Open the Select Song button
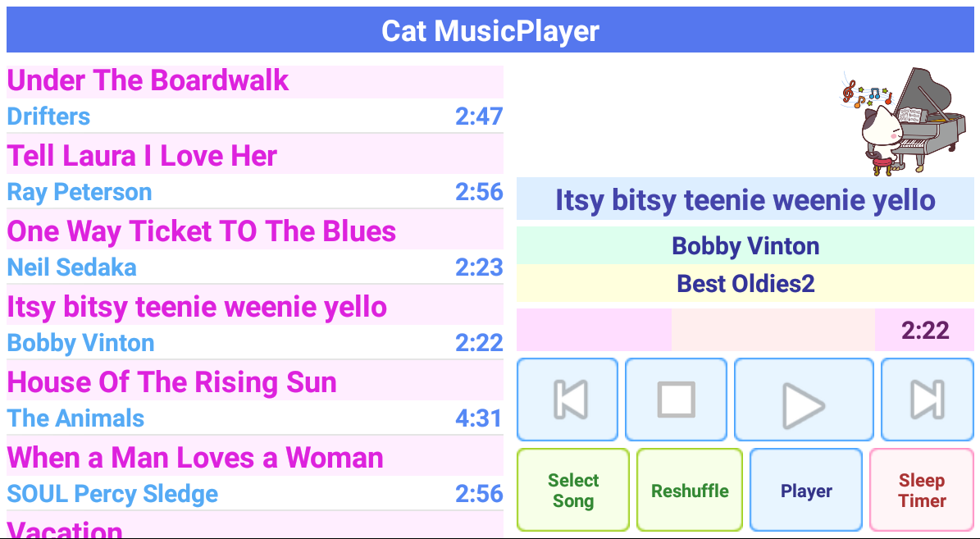The width and height of the screenshot is (980, 539). coord(573,490)
